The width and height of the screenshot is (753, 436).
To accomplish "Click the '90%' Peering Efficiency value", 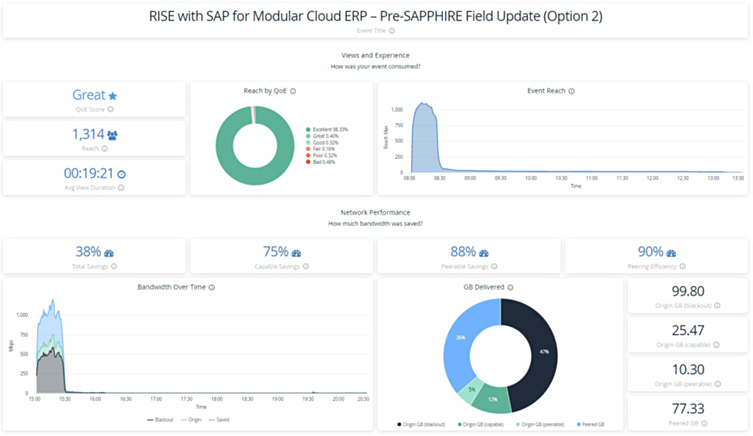I will pyautogui.click(x=650, y=252).
